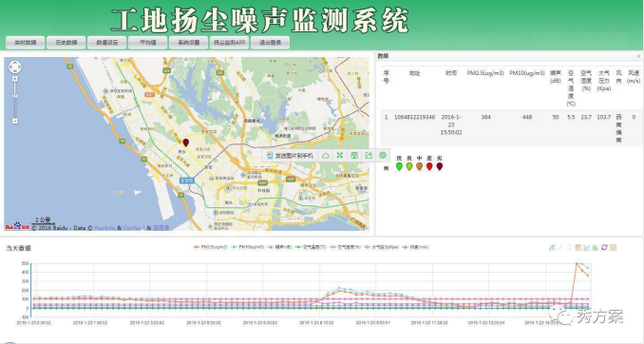Open the 历史数据 history data tab
Image resolution: width=644 pixels, height=344 pixels.
[x=66, y=43]
